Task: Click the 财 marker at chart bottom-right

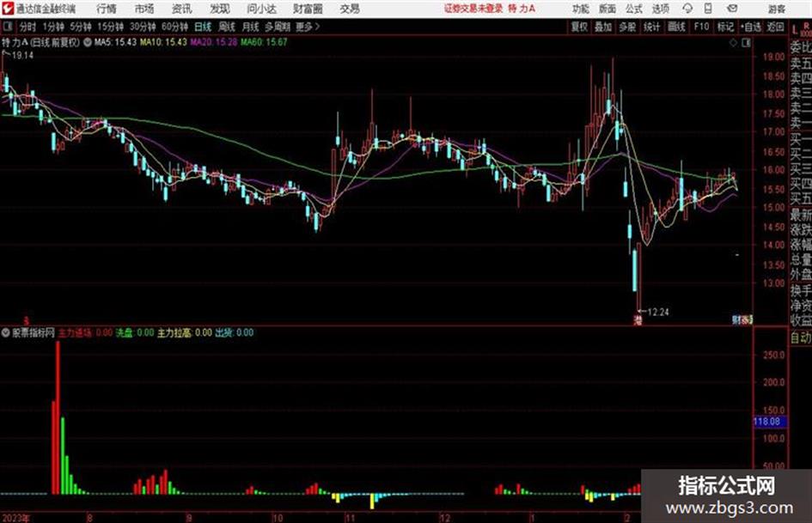Action: click(736, 320)
